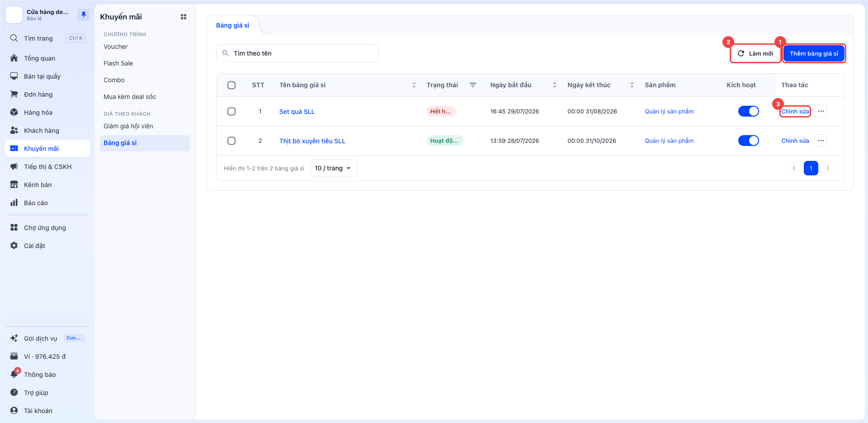Click the Ví wallet icon
This screenshot has height=423, width=868.
tap(14, 357)
